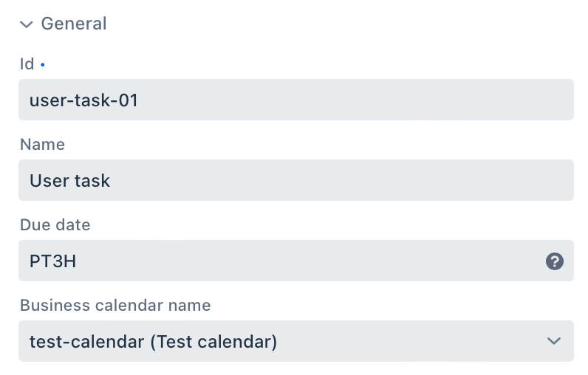This screenshot has height=375, width=588.
Task: Click empty space after 'user-task-01' in Id
Action: (355, 100)
